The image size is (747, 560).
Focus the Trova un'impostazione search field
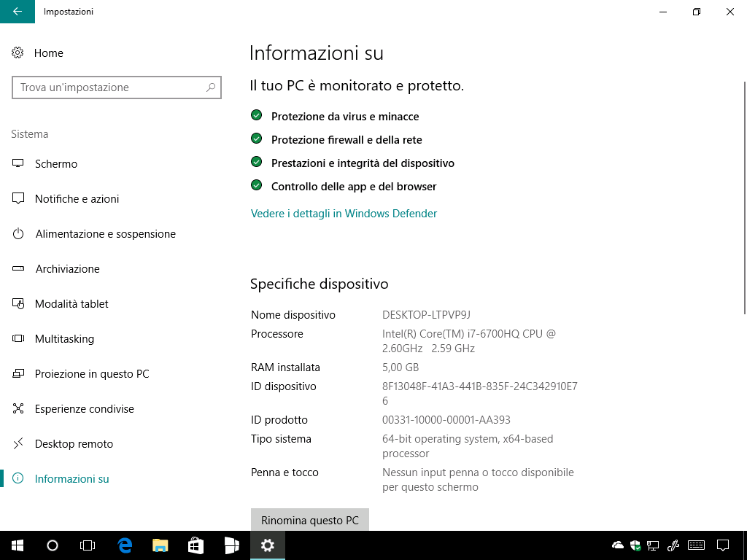pos(117,87)
